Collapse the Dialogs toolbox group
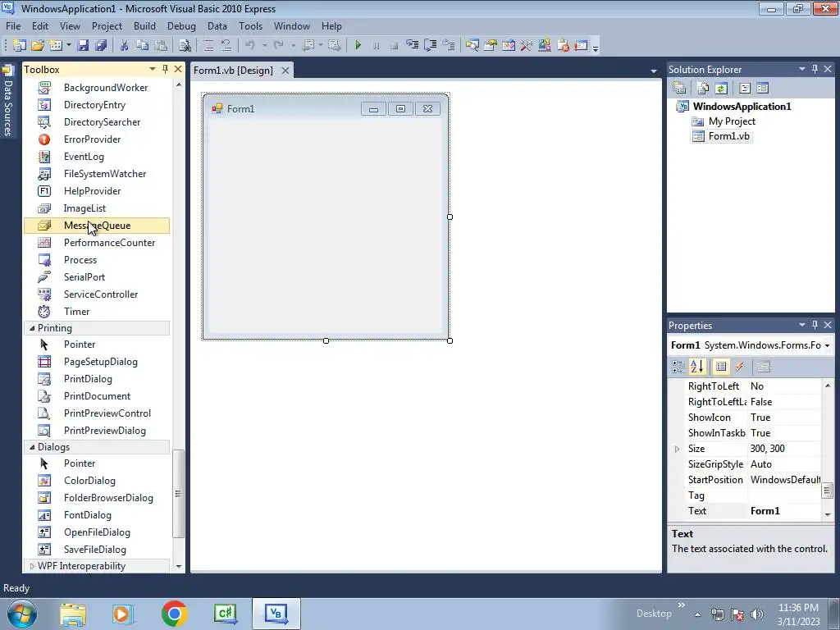This screenshot has width=840, height=630. (x=32, y=447)
